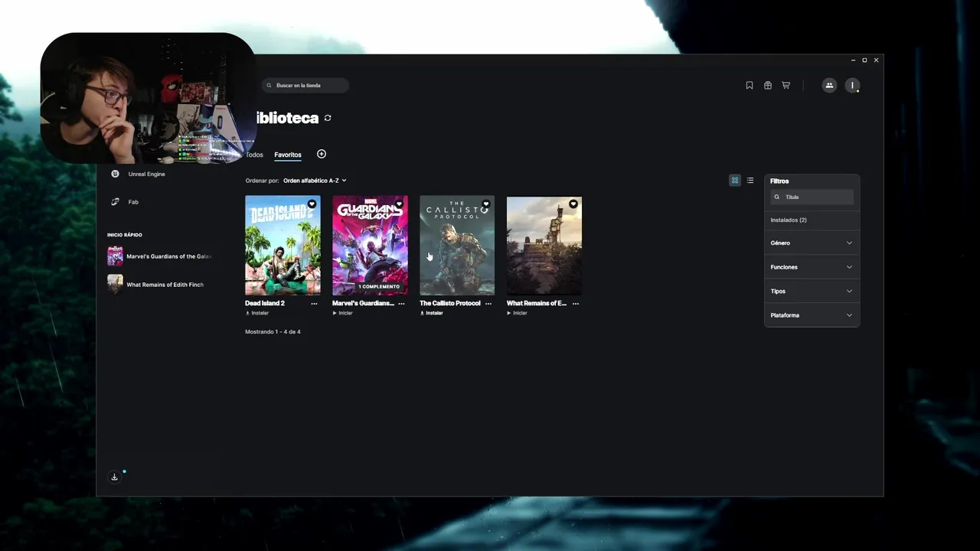Open the shopping cart icon
This screenshot has width=980, height=551.
pyautogui.click(x=786, y=86)
